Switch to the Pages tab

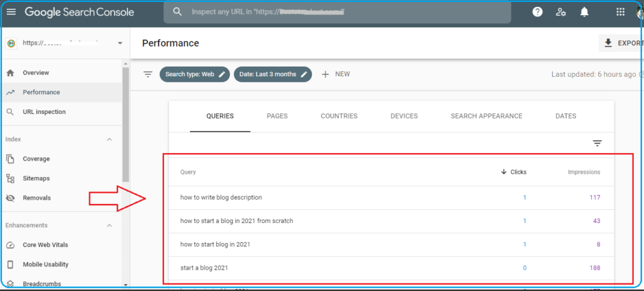(x=277, y=116)
